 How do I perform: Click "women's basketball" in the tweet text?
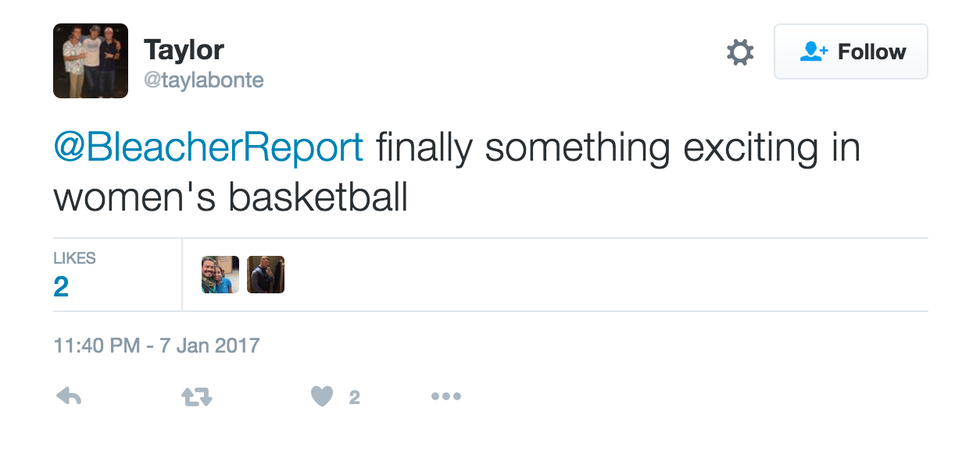pos(230,197)
